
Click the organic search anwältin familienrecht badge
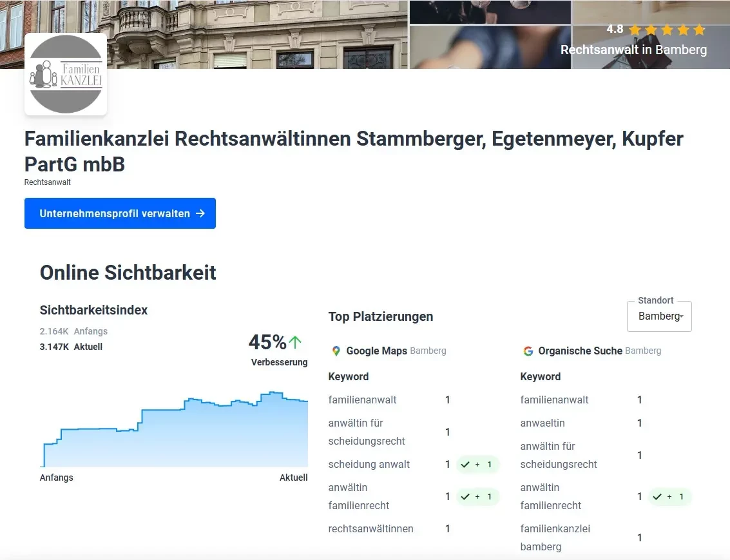[669, 497]
